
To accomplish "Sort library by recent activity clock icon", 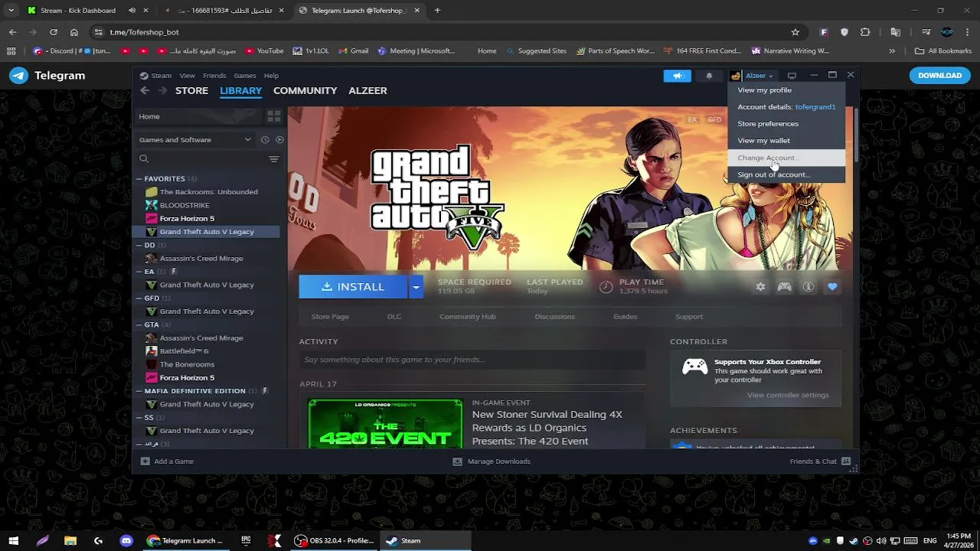I will 265,140.
